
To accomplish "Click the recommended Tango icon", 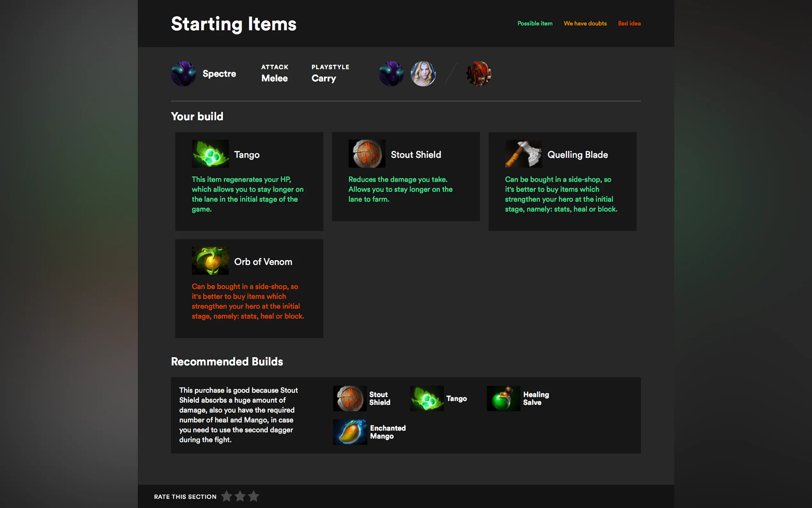I will click(x=427, y=399).
